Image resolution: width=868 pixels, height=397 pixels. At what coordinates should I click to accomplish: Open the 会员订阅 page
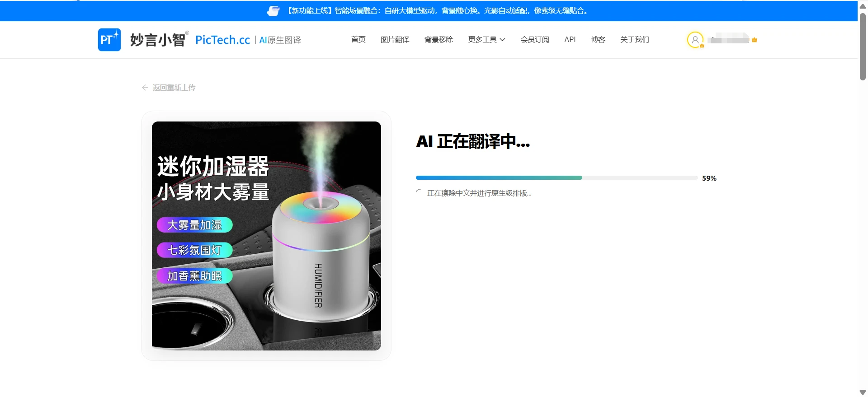coord(535,40)
